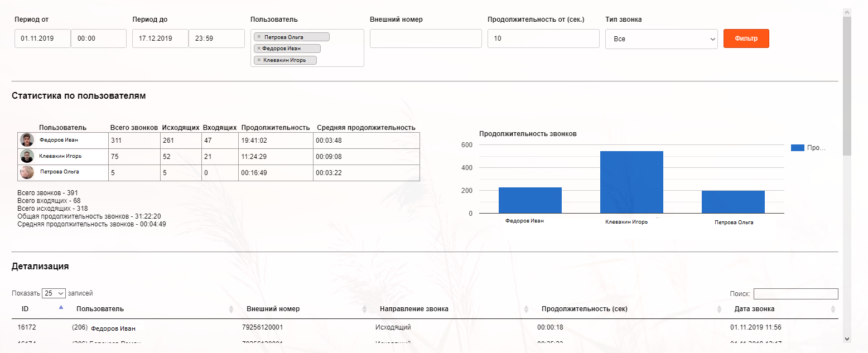Click the Период от date field

click(42, 39)
